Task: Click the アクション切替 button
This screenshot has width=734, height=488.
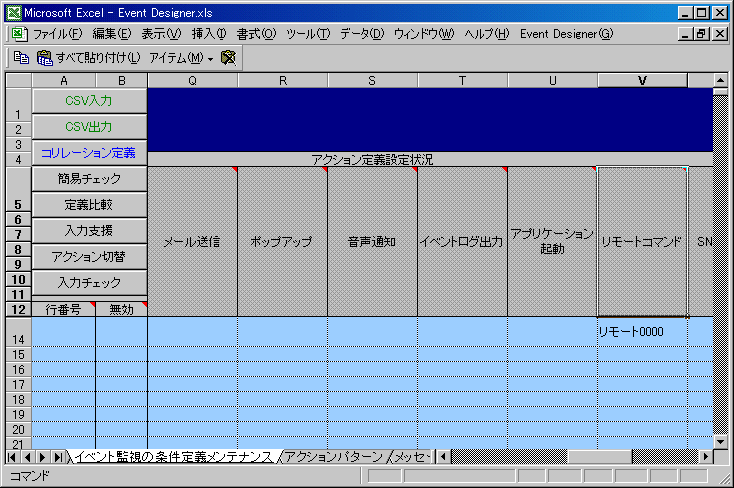Action: pos(89,257)
